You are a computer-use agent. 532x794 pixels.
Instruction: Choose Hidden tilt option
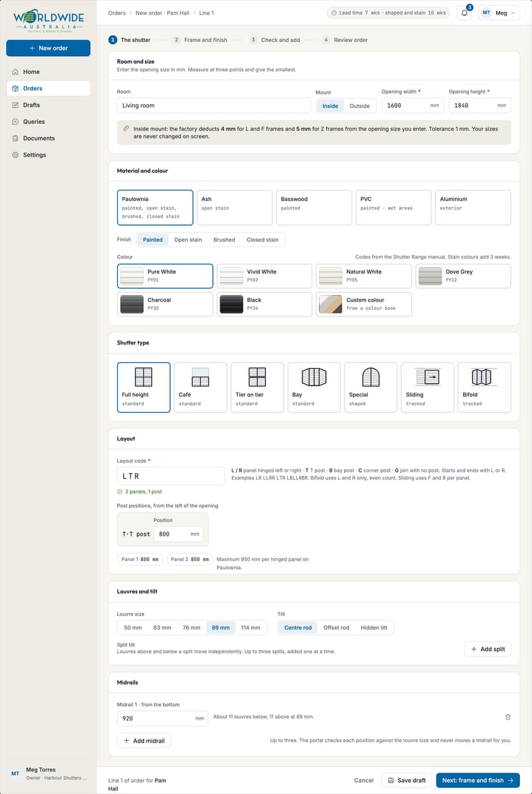374,628
